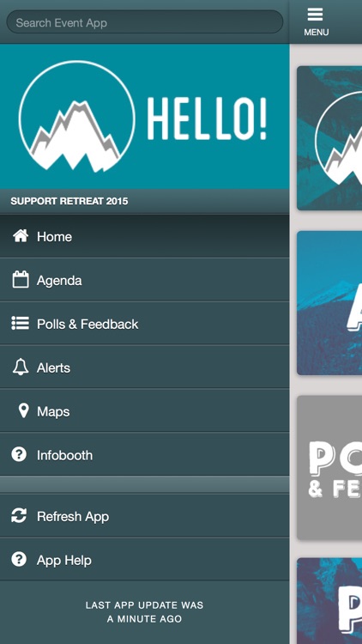362x644 pixels.
Task: Open the Infobooth menu entry
Action: coord(144,454)
